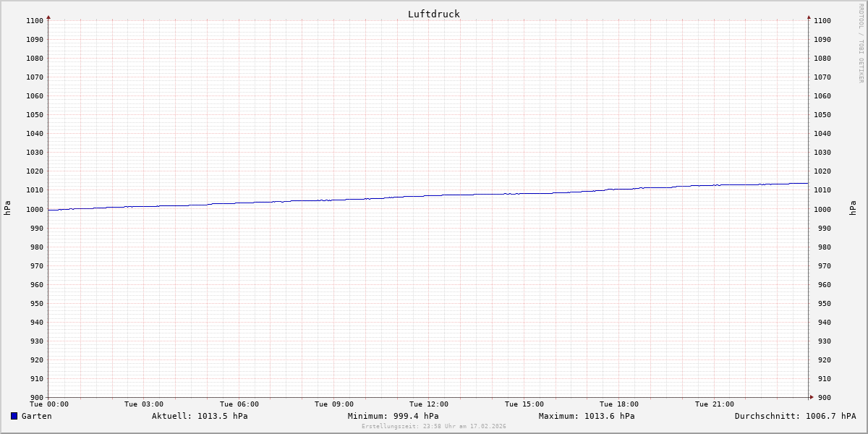Viewport: 868px width, 434px height.
Task: Select the Garten legend label
Action: pyautogui.click(x=36, y=416)
